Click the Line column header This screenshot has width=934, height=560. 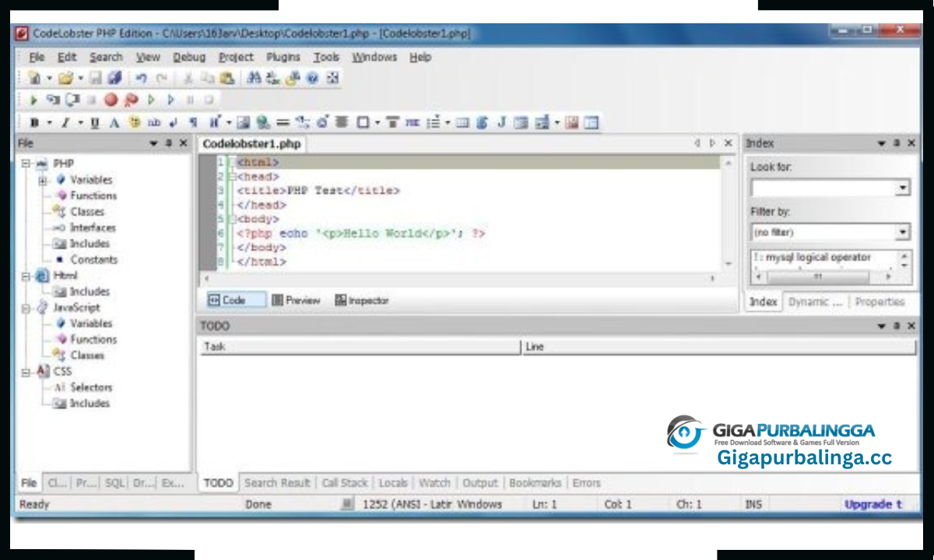[x=719, y=347]
